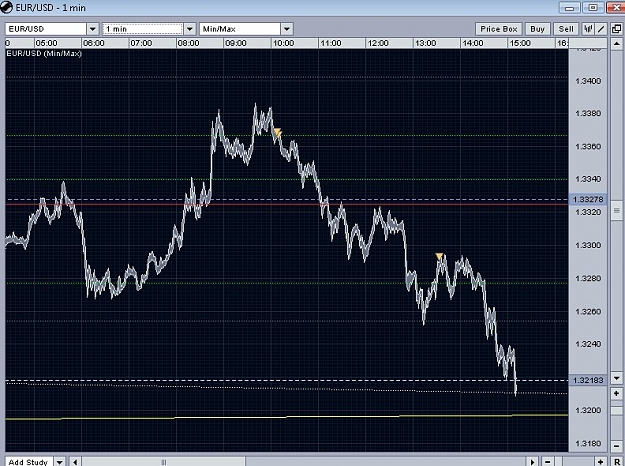Click the 1.33278 price label

point(588,199)
